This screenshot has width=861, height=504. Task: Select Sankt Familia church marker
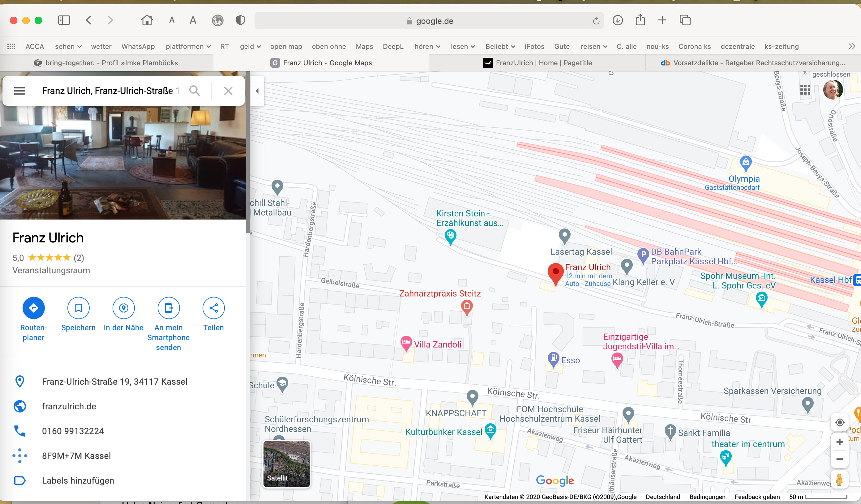[x=670, y=432]
